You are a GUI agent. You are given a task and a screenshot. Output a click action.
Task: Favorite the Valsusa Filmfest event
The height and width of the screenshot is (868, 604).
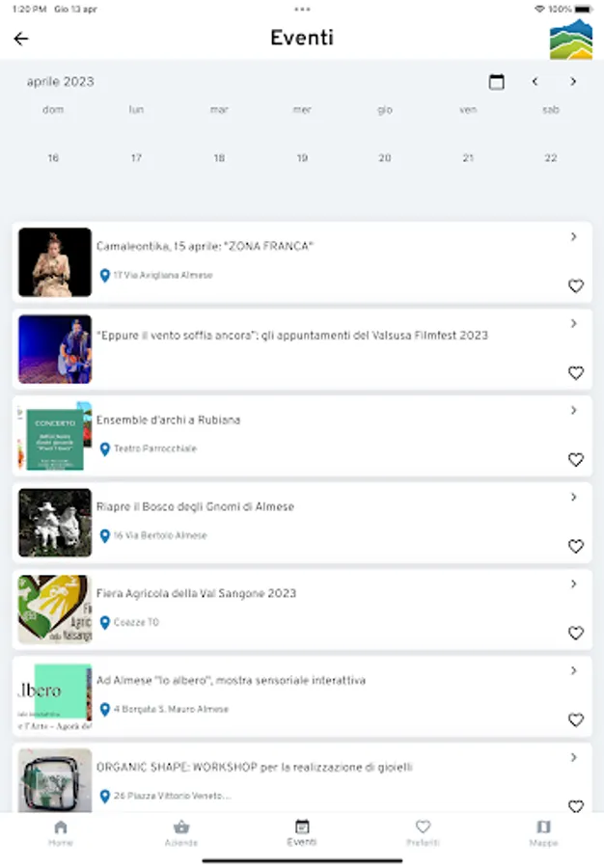(576, 373)
